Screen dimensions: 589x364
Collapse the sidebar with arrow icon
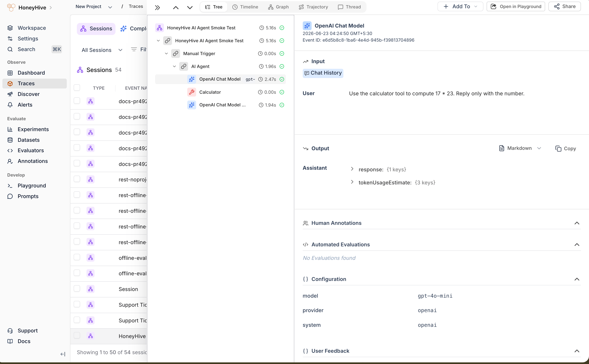pos(63,354)
